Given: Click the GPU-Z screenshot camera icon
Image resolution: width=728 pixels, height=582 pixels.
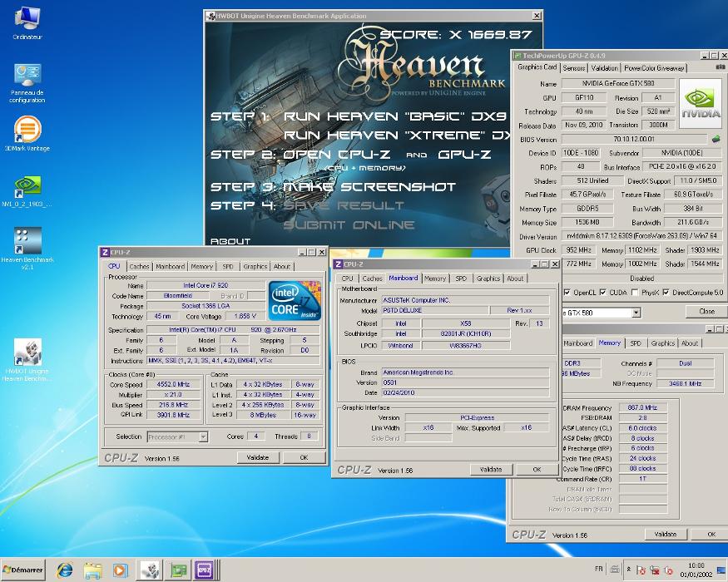Looking at the screenshot, I should [x=721, y=67].
